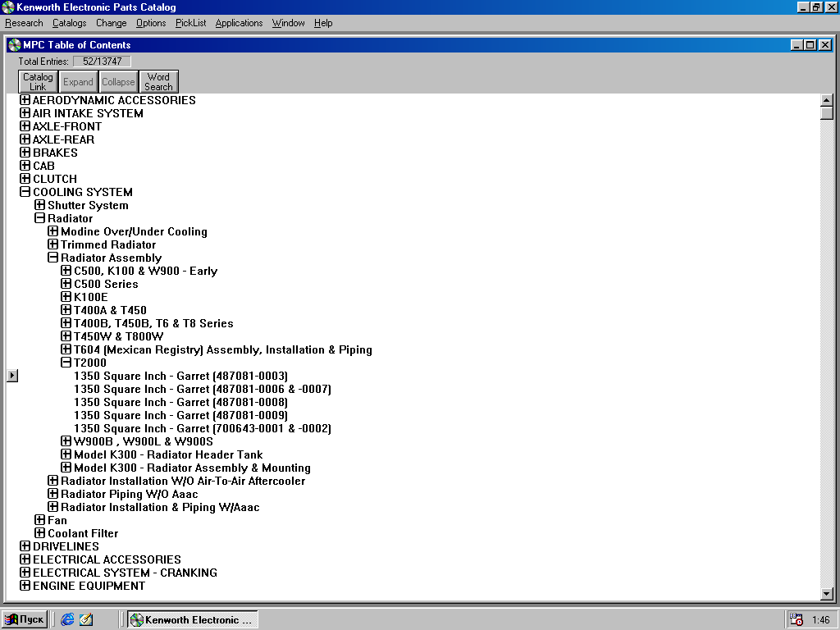Expand AXLE-REAR node
840x630 pixels.
click(x=25, y=139)
